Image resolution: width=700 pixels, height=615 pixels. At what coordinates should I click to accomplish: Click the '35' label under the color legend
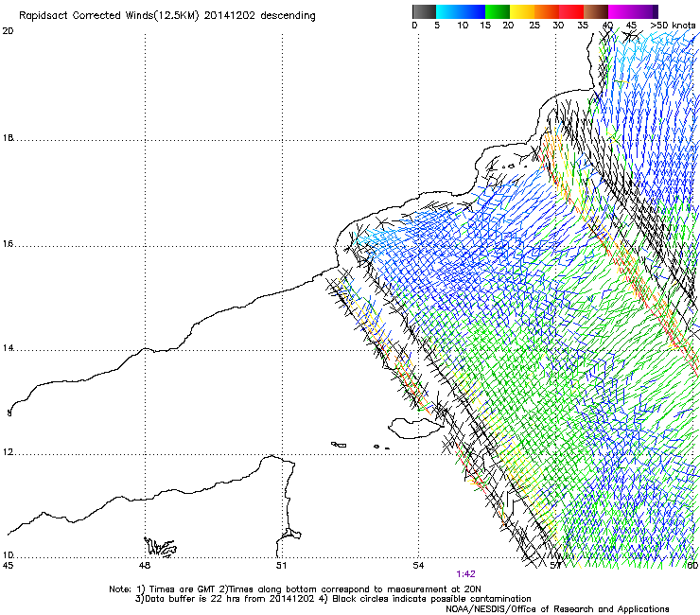(x=583, y=26)
